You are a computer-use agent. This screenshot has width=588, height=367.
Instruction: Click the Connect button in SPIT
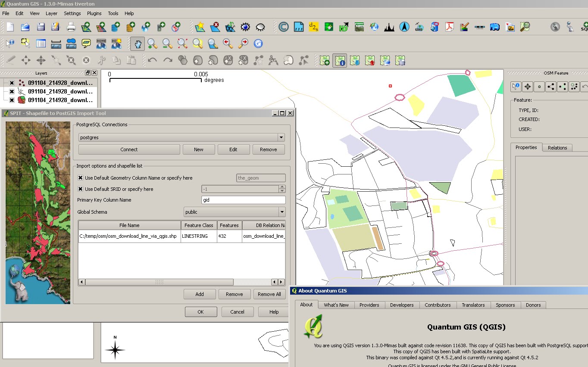[129, 149]
